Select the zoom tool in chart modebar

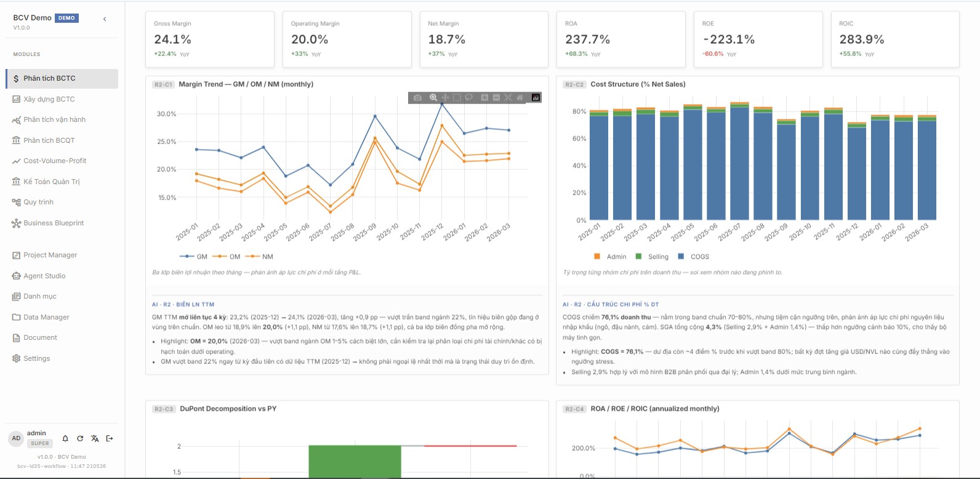click(433, 98)
